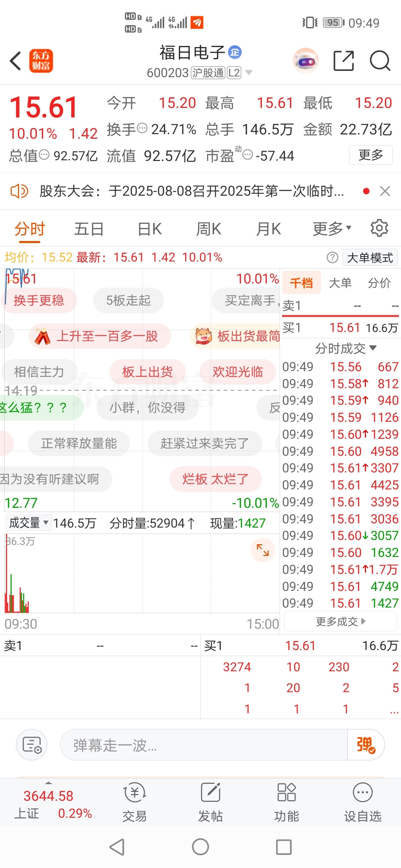Open chart settings gear icon
This screenshot has width=401, height=868.
379,228
